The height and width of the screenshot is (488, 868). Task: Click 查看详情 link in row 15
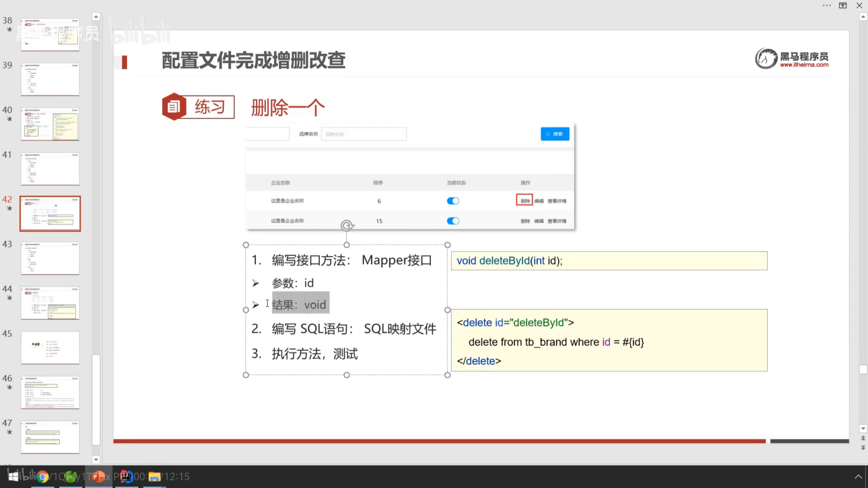coord(557,221)
